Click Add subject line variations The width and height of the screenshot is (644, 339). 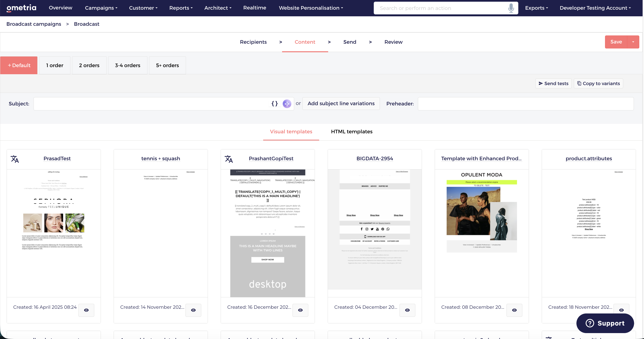341,103
